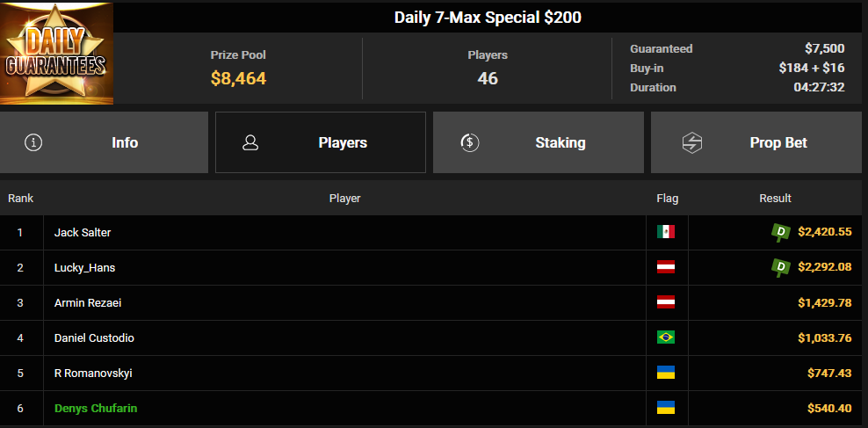Click the Info circle icon
Image resolution: width=868 pixels, height=428 pixels.
(33, 142)
